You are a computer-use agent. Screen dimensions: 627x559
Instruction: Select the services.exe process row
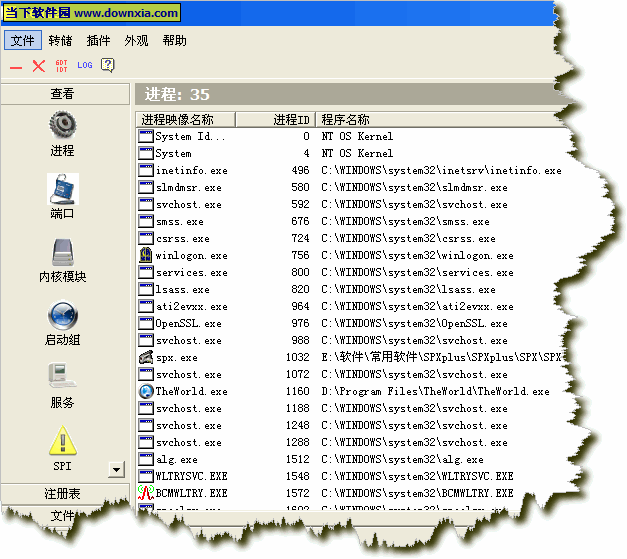coord(350,272)
